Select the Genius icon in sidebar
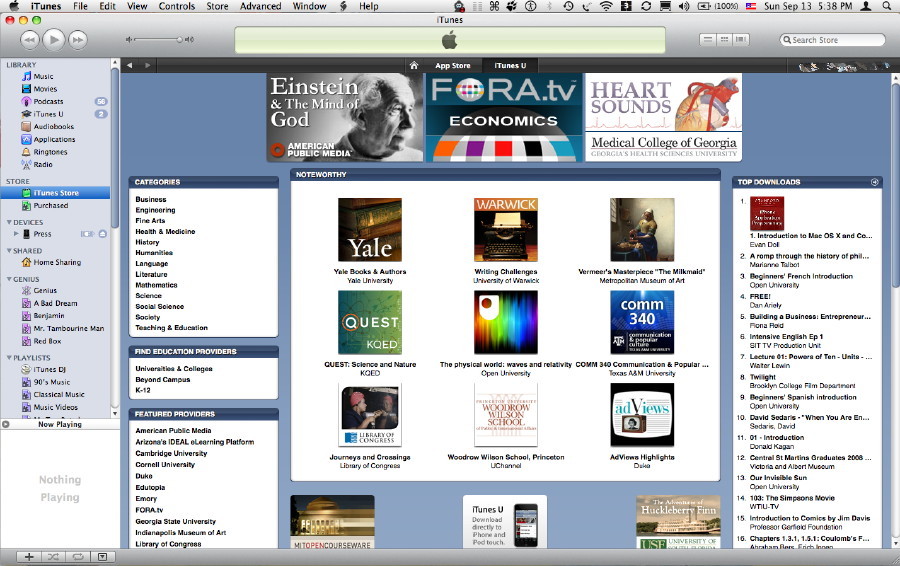The image size is (900, 566). point(26,290)
